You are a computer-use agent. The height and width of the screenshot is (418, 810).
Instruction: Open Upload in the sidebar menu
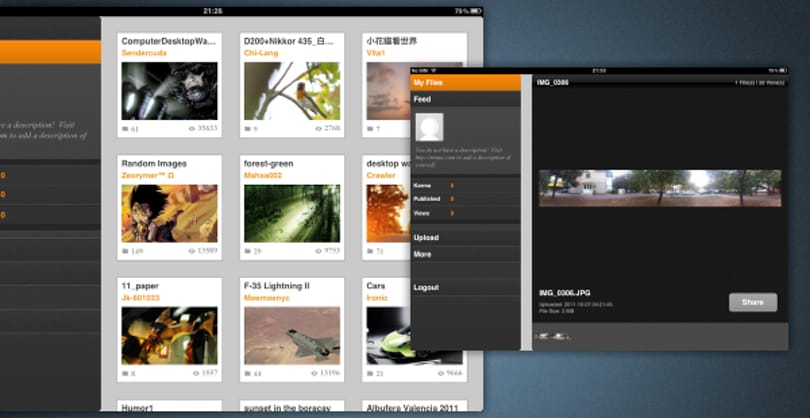(x=465, y=238)
